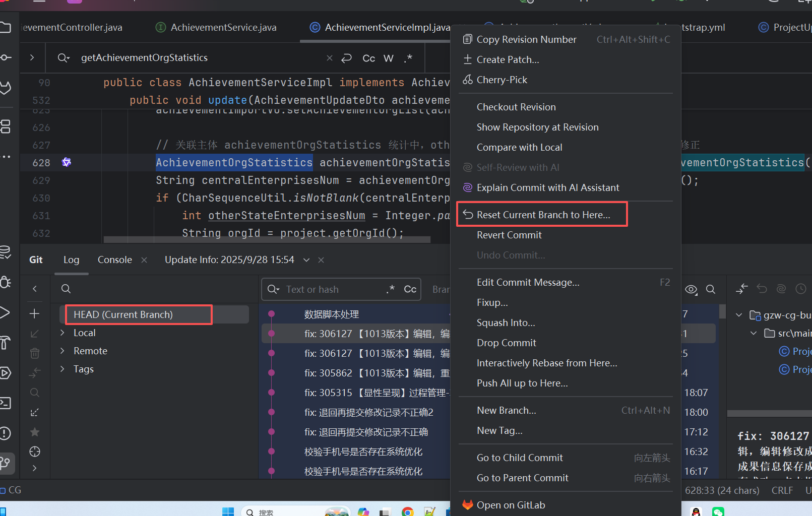Close the Update Info tab

click(321, 260)
